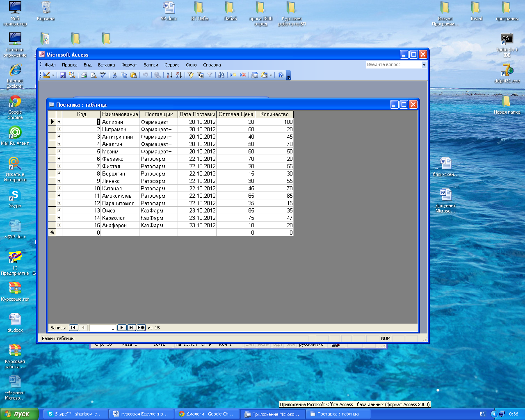Click the пуск Start button

[x=20, y=414]
